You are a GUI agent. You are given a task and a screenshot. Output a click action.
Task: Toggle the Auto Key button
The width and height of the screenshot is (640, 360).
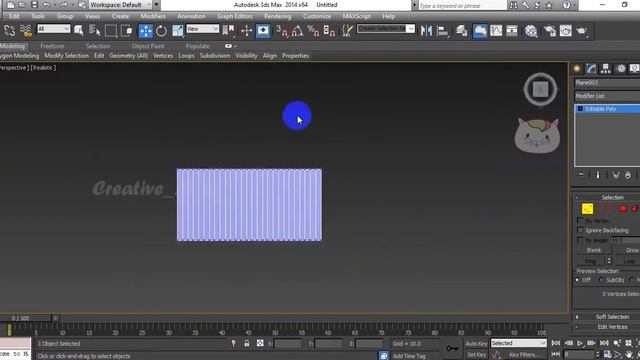(476, 344)
